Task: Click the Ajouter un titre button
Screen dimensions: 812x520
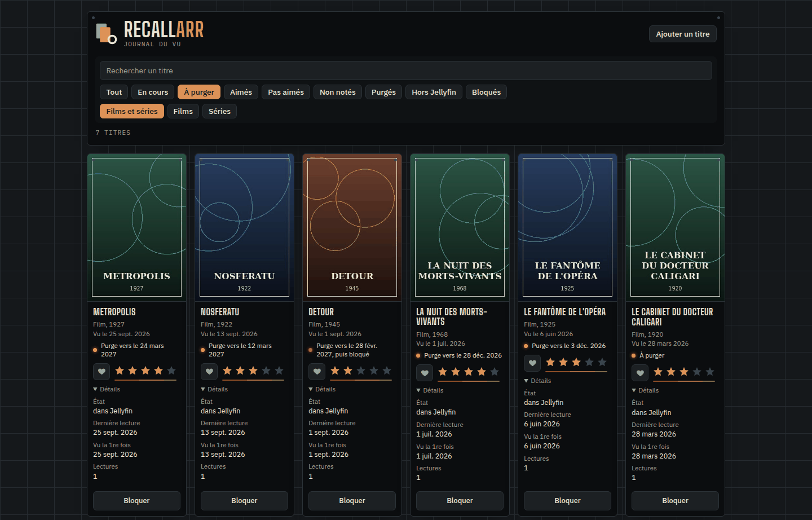Action: click(x=683, y=34)
